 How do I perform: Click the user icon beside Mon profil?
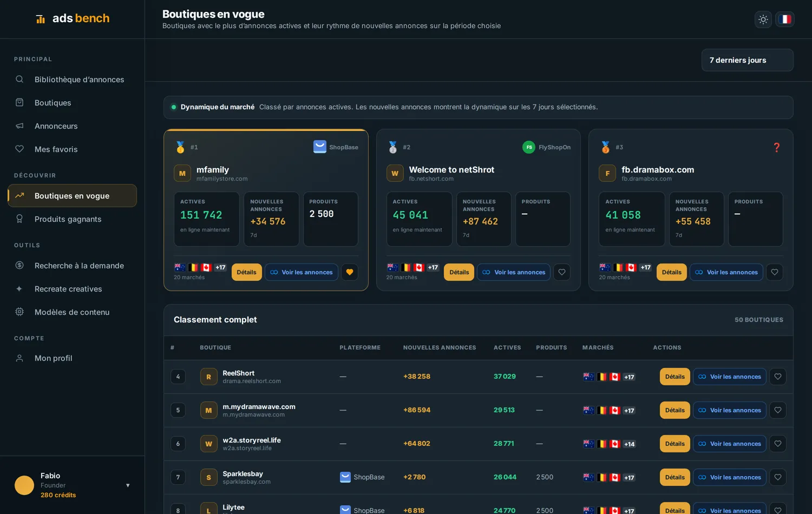pos(19,358)
